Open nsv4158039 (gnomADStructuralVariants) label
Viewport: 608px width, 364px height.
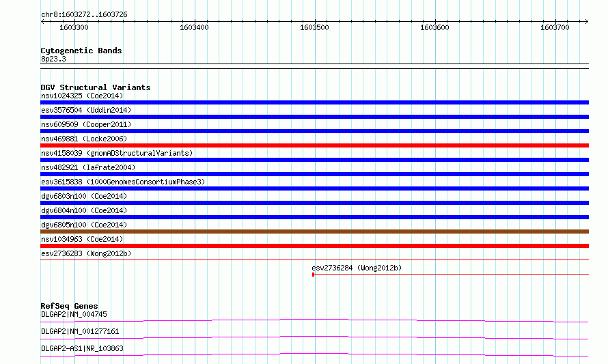tap(117, 153)
